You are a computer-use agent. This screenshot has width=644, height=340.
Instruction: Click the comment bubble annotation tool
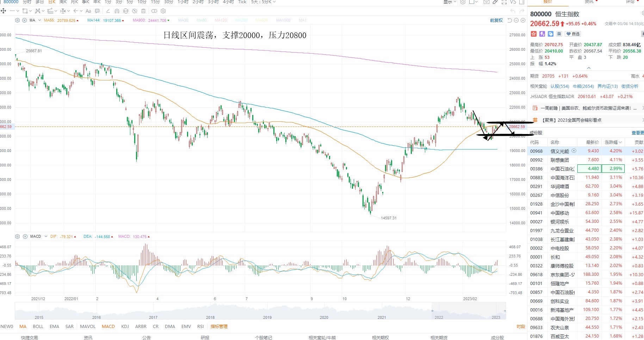[x=97, y=11]
